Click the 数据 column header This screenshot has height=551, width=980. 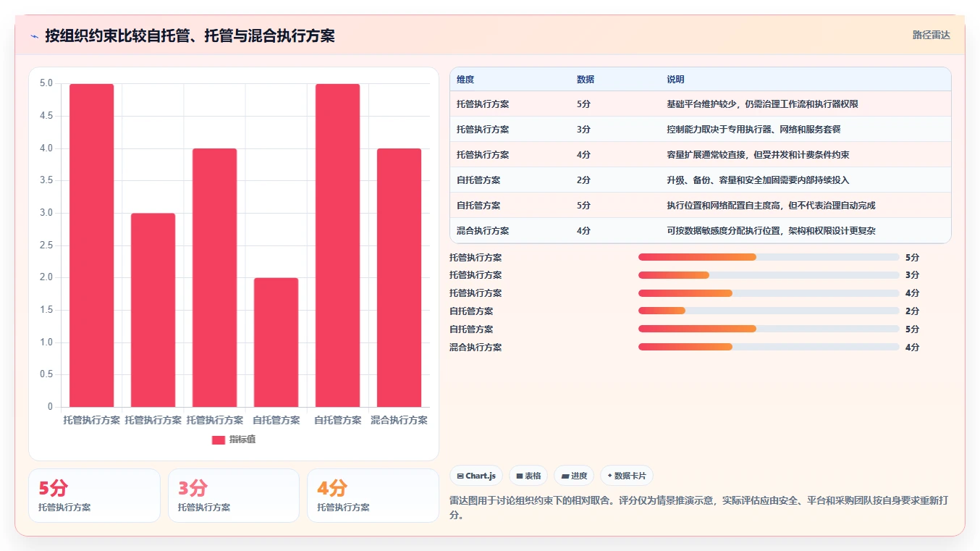[x=586, y=80]
